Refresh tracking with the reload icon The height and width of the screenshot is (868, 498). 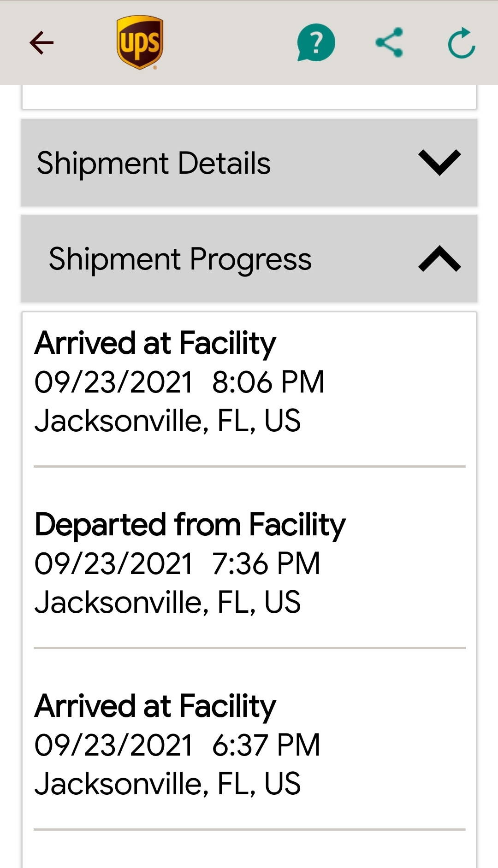[462, 43]
